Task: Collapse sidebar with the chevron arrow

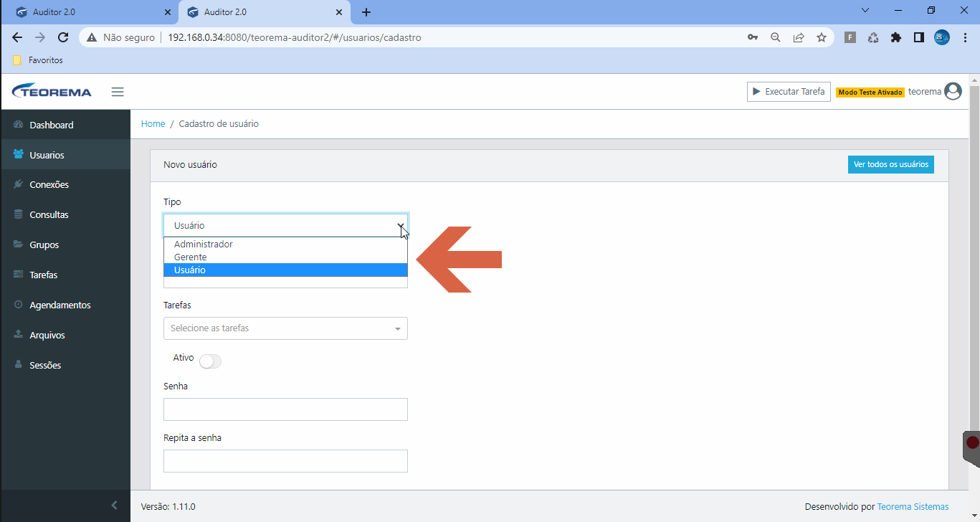Action: tap(114, 506)
